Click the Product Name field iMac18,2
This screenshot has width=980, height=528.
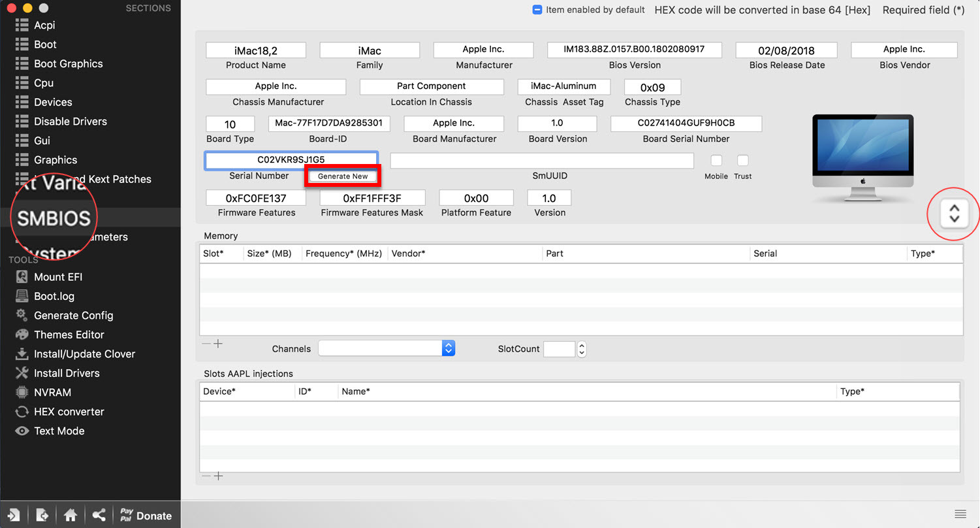[x=256, y=50]
